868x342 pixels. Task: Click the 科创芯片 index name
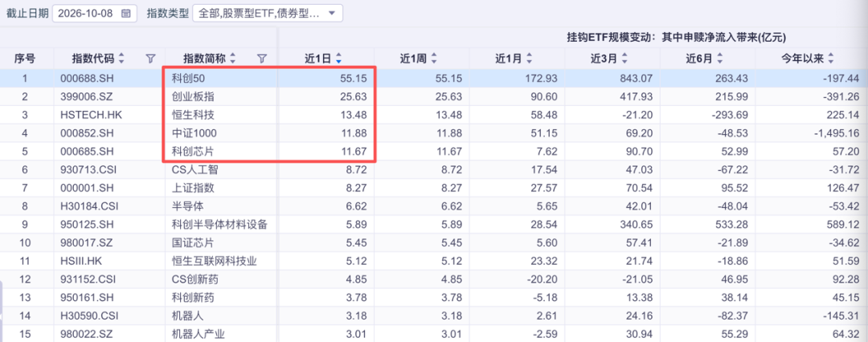pyautogui.click(x=193, y=152)
